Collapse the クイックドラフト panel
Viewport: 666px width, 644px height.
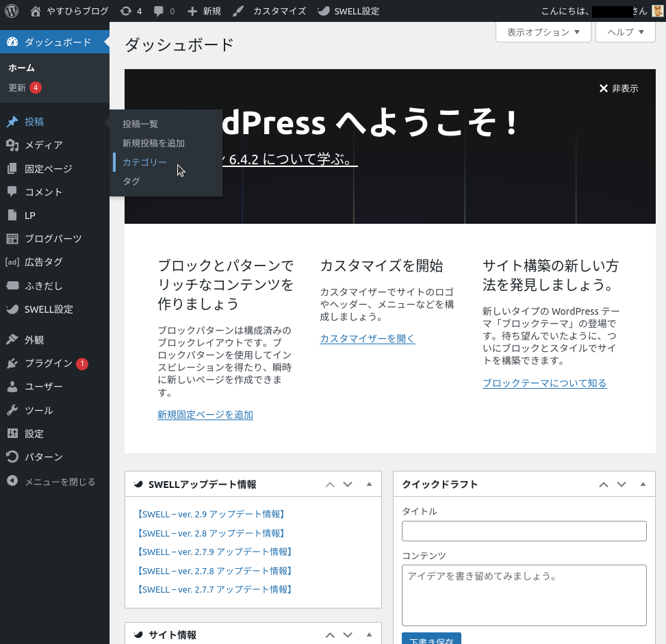(643, 485)
